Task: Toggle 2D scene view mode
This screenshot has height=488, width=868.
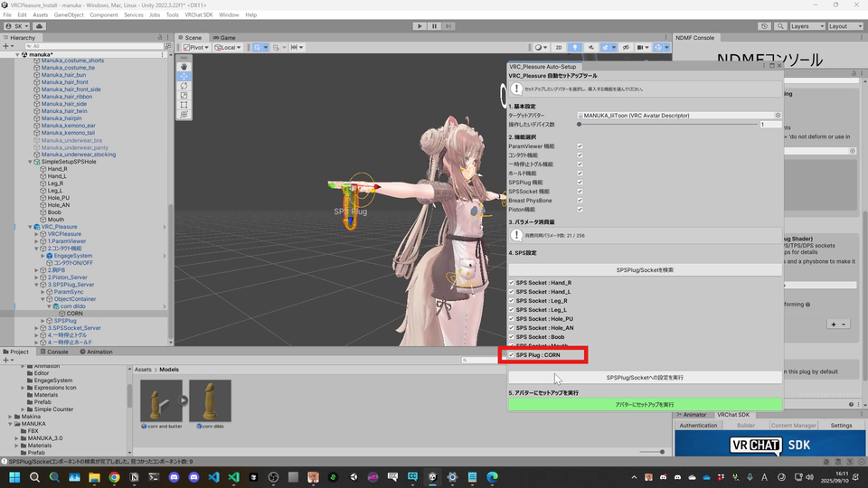Action: [x=559, y=48]
